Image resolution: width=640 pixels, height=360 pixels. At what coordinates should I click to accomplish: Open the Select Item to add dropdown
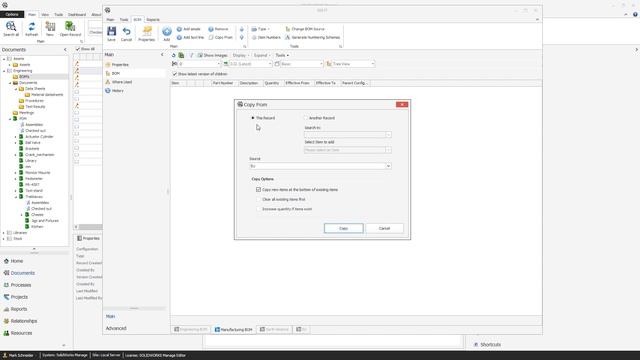tap(388, 150)
